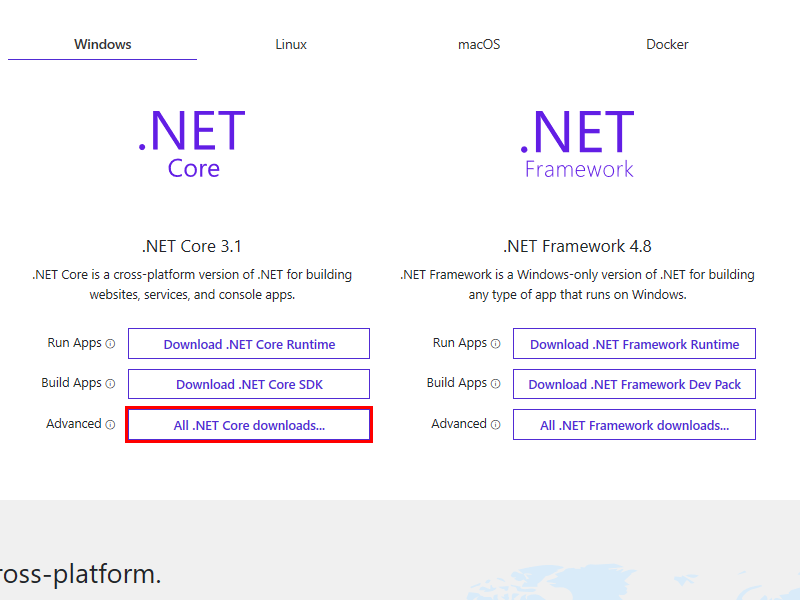Click info icon beside .NET Core Build Apps
This screenshot has width=800, height=600.
[110, 384]
